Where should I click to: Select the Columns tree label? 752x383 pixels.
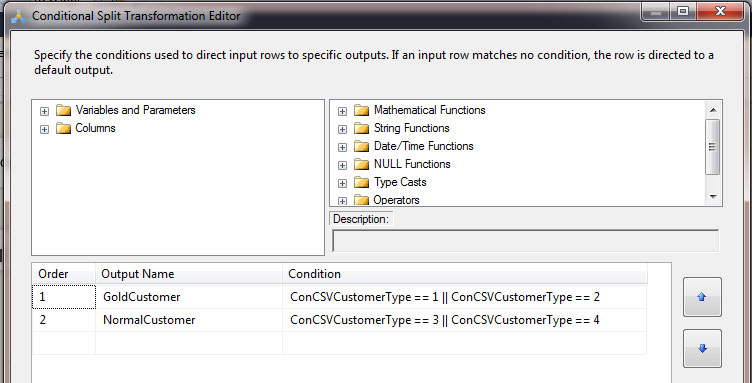click(x=95, y=128)
